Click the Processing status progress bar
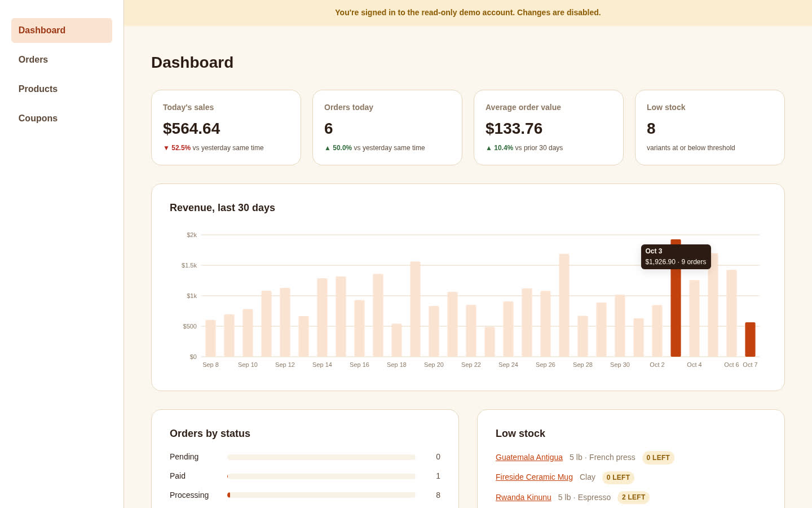812x508 pixels. coord(321,496)
